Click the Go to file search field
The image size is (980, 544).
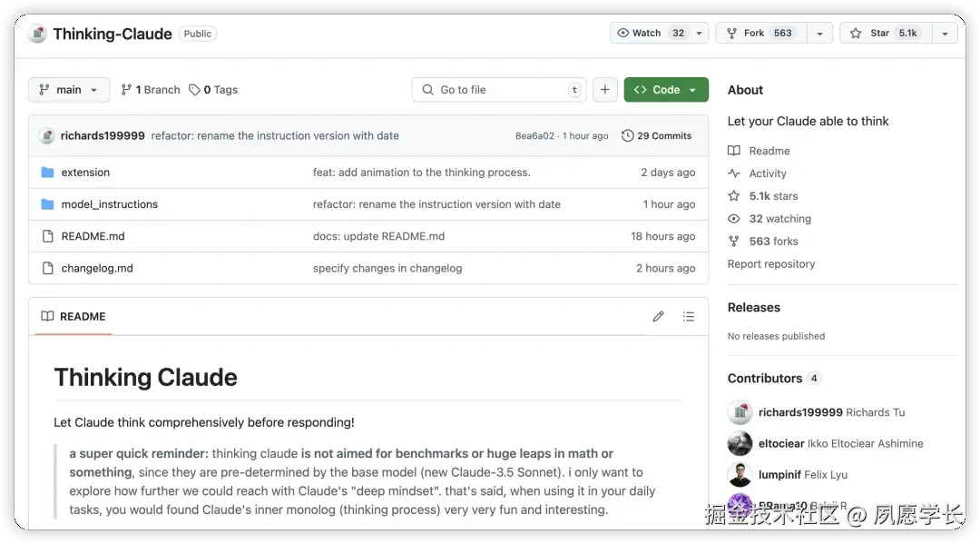pos(499,90)
